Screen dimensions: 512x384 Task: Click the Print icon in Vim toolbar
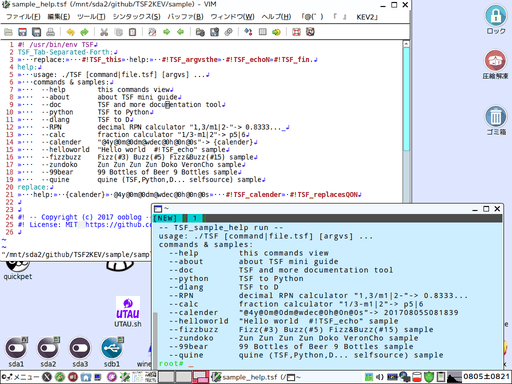(x=50, y=32)
